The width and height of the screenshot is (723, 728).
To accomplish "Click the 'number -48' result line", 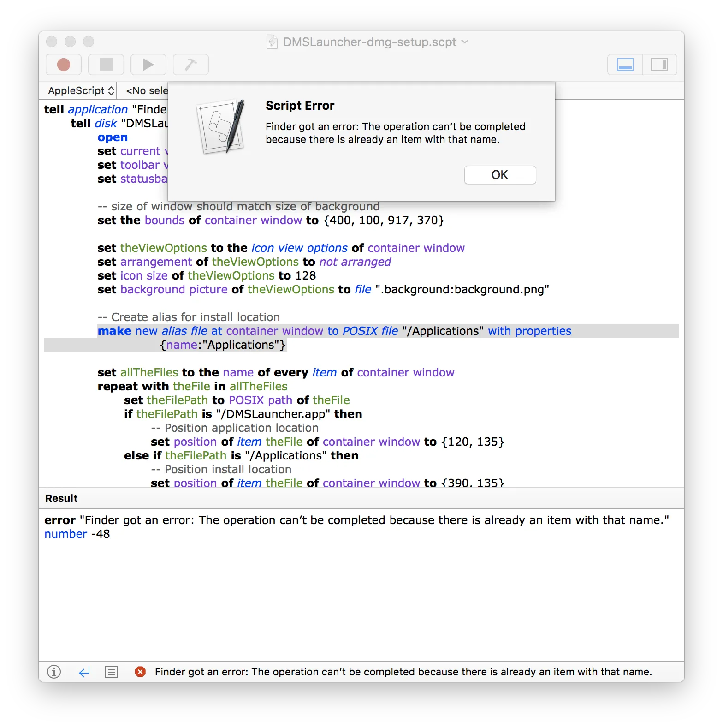I will [x=77, y=534].
